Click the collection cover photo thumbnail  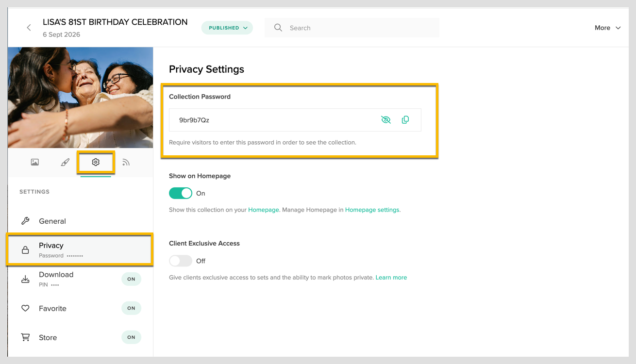(81, 98)
